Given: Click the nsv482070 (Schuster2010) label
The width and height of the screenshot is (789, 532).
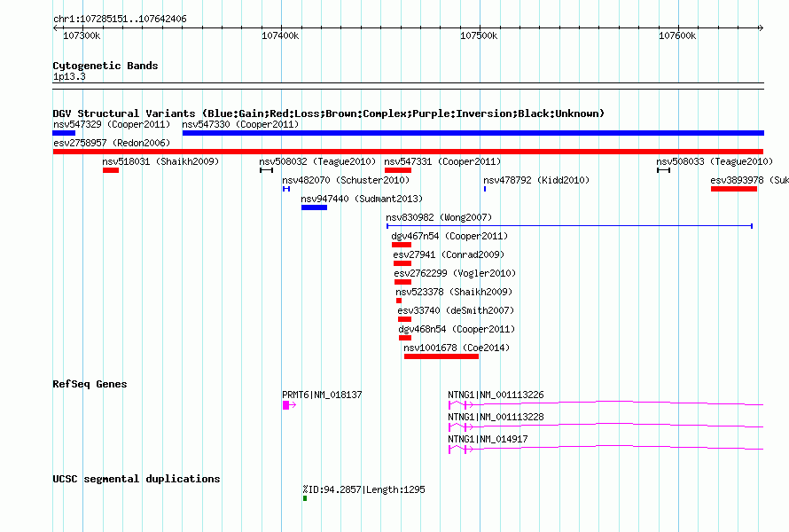Looking at the screenshot, I should [x=346, y=180].
